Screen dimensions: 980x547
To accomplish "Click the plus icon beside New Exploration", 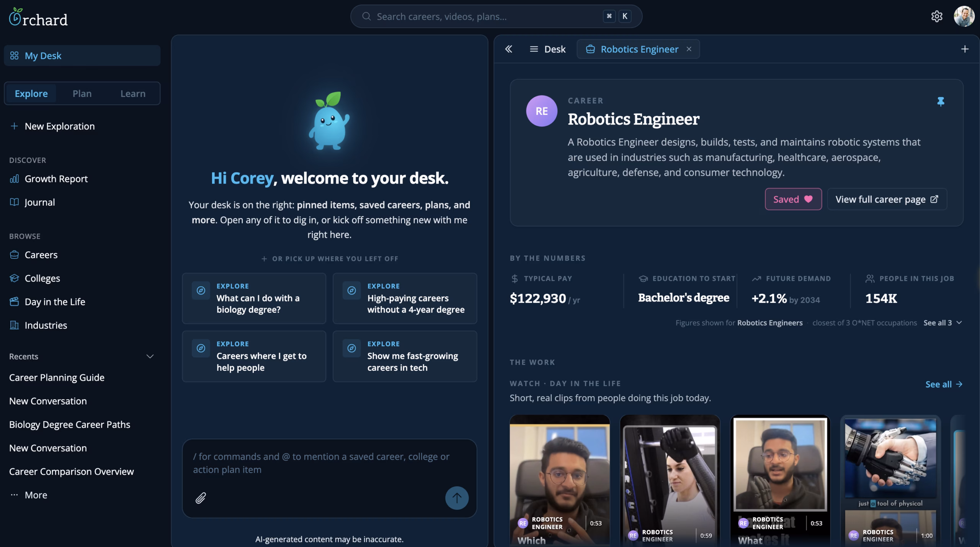I will point(14,126).
